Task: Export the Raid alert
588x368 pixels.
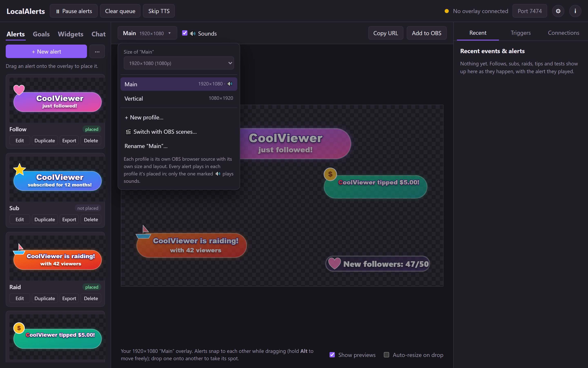Action: [x=69, y=298]
